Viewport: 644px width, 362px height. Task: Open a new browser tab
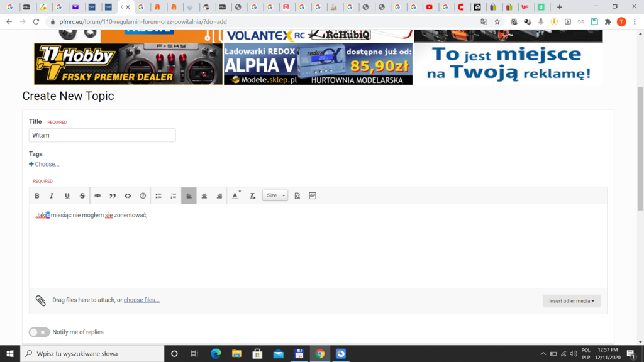(560, 7)
